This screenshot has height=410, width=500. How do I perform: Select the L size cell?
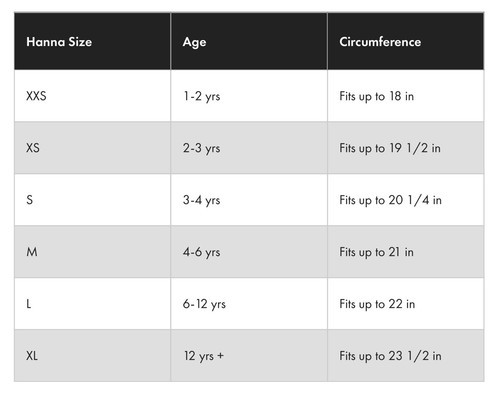92,304
